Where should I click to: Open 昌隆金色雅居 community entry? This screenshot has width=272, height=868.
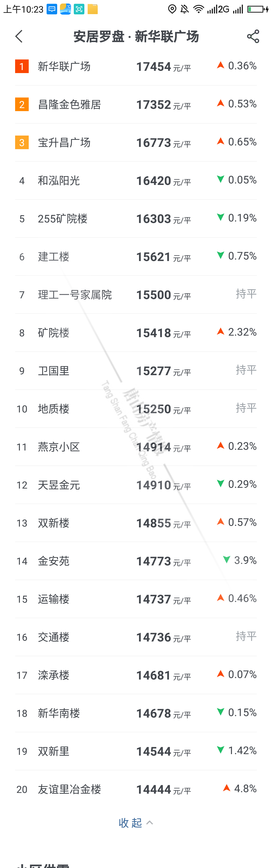69,105
